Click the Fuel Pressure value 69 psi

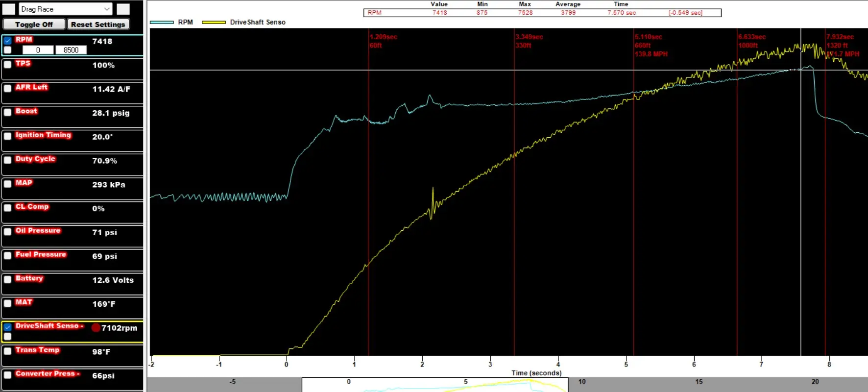click(x=104, y=256)
